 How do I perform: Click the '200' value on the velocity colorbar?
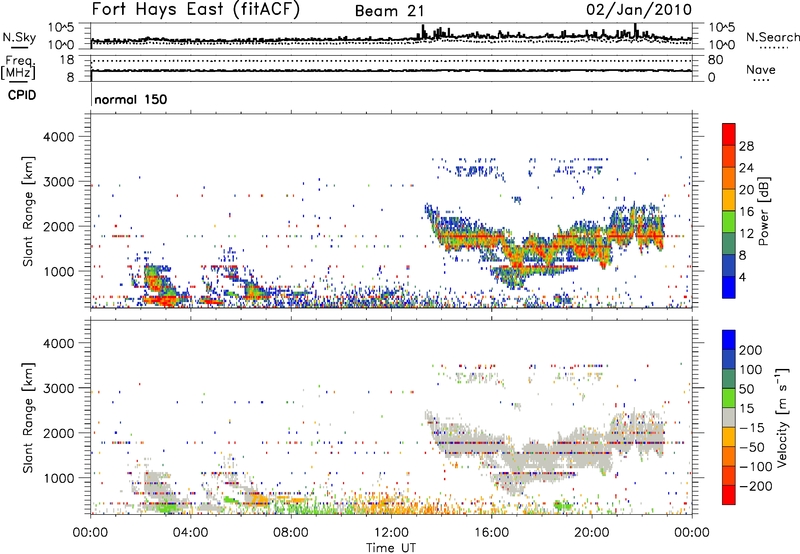(x=751, y=350)
